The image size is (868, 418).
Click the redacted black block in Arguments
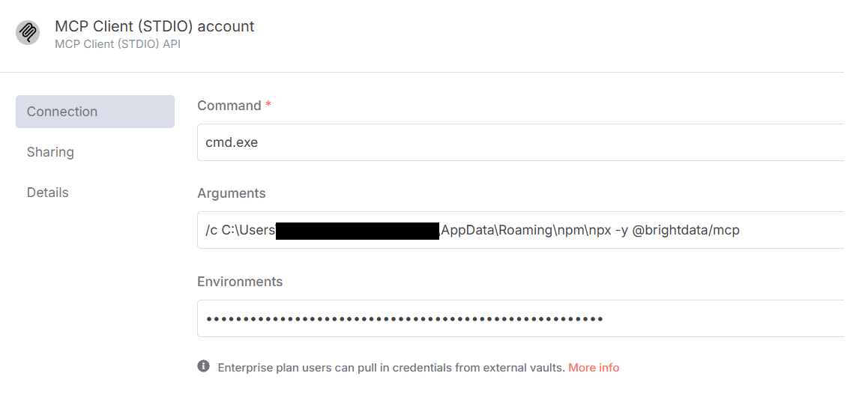[x=357, y=230]
